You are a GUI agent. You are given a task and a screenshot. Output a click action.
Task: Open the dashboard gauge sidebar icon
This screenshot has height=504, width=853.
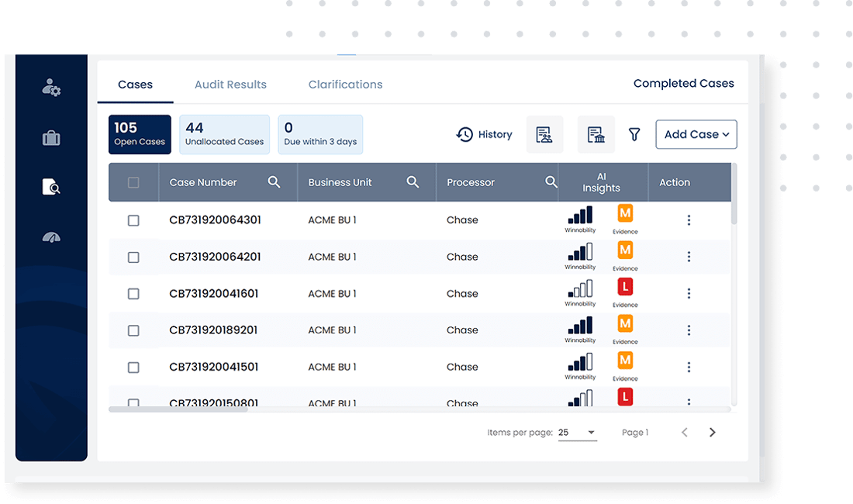point(51,237)
